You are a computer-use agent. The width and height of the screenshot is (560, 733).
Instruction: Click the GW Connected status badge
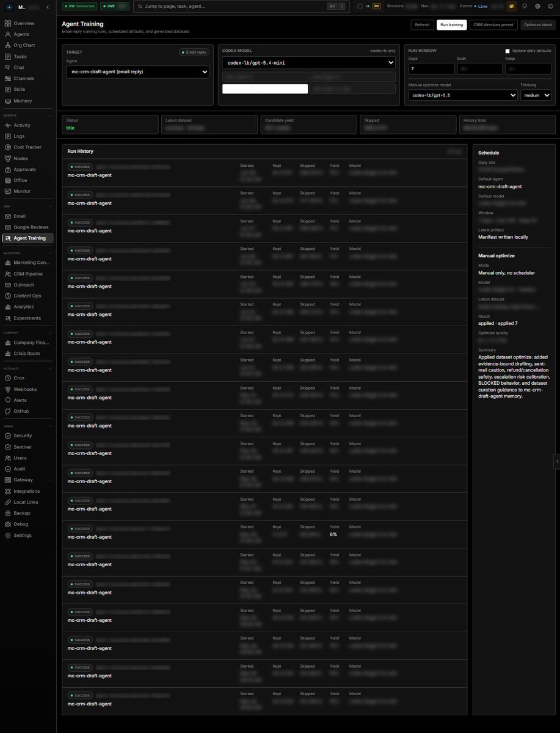(80, 6)
